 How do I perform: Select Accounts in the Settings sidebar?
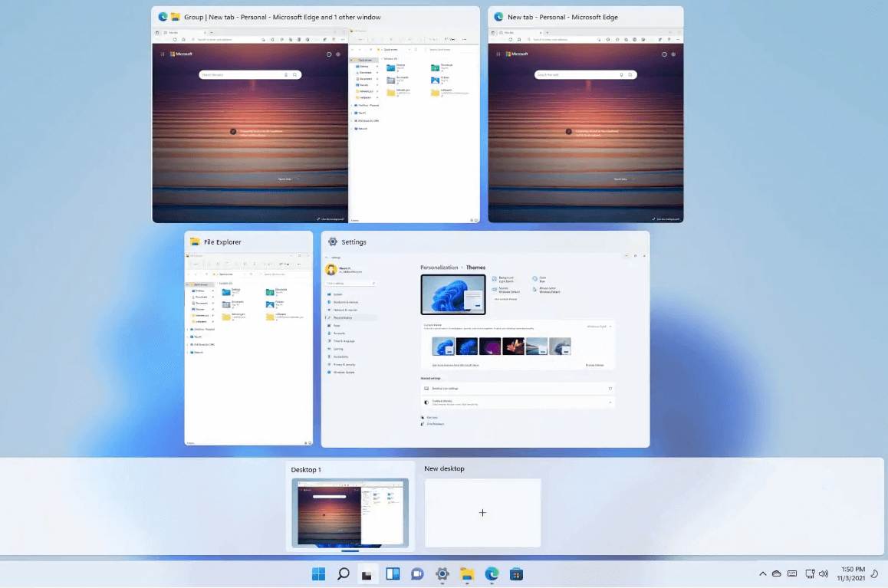[340, 333]
